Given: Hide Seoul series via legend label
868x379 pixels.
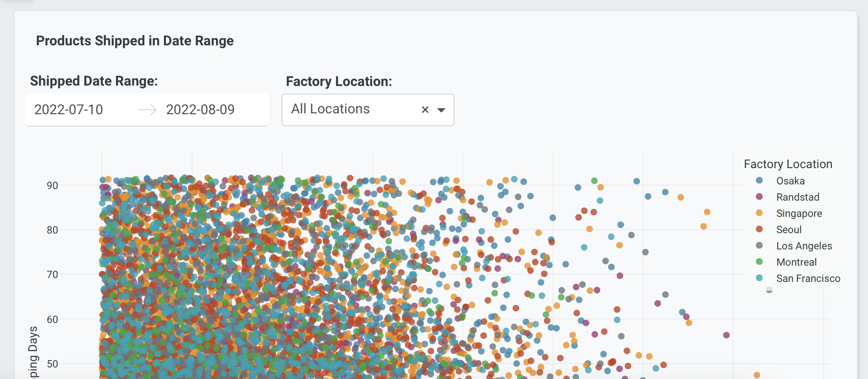Looking at the screenshot, I should (x=789, y=230).
